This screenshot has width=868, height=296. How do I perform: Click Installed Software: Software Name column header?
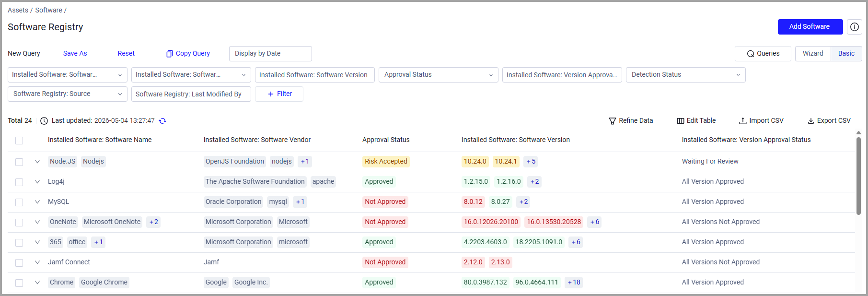click(100, 140)
